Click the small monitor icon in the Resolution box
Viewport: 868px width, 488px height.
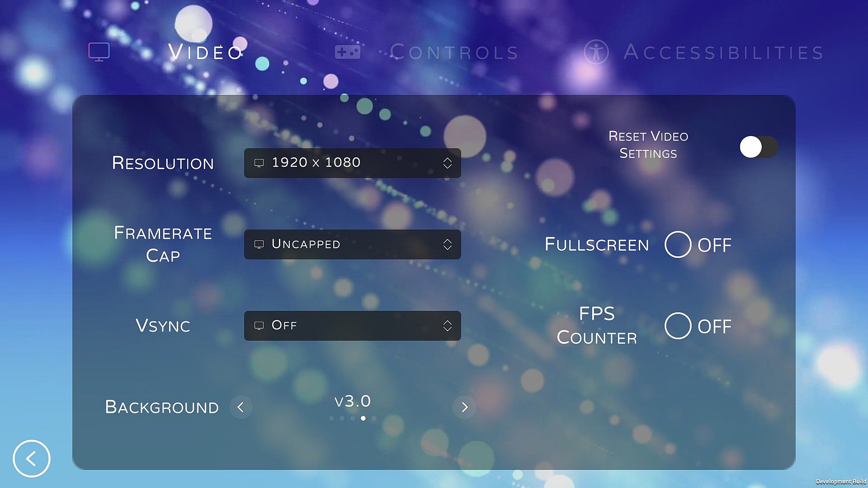pyautogui.click(x=259, y=163)
